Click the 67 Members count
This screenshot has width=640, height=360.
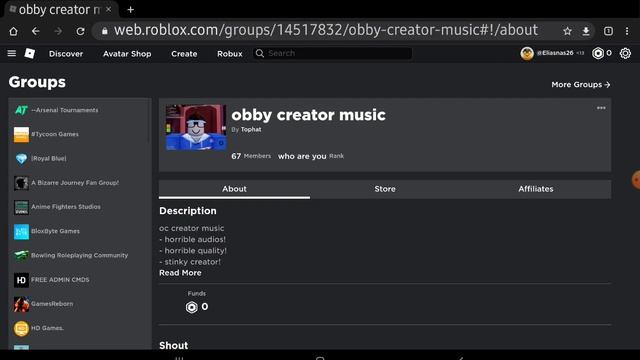[x=251, y=156]
